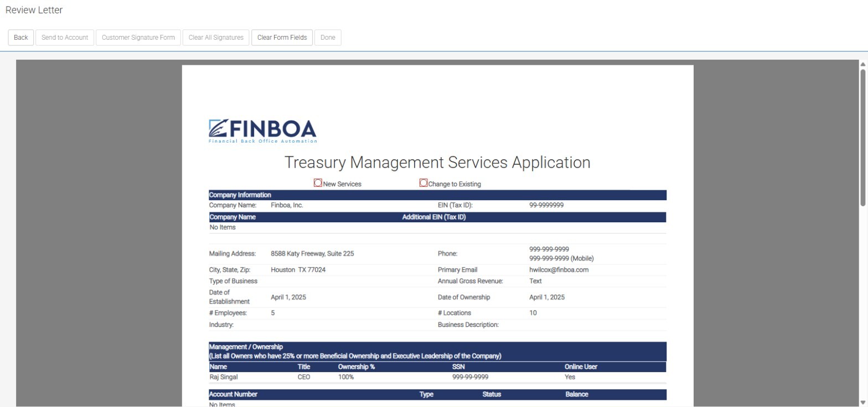Click the Done button
The width and height of the screenshot is (868, 407).
pos(328,38)
